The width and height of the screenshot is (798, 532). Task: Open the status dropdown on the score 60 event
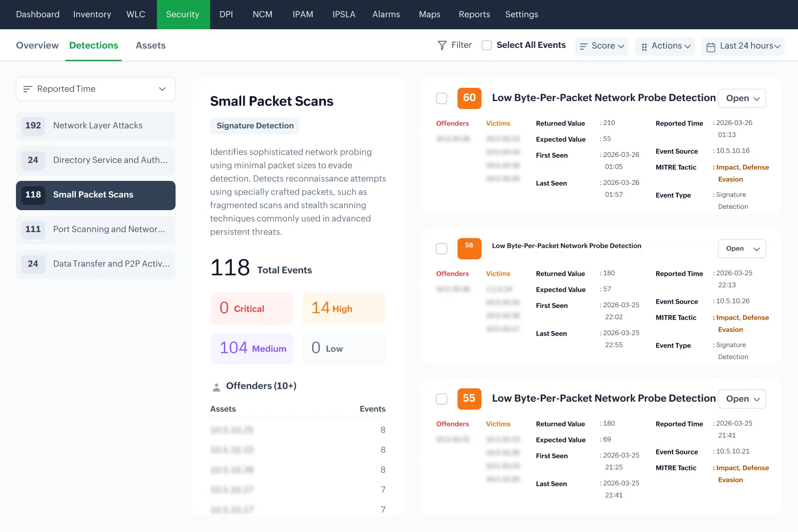[x=742, y=98]
